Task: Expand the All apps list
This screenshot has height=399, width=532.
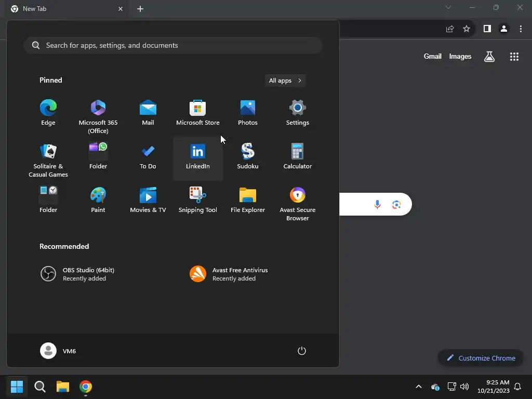Action: [x=285, y=81]
